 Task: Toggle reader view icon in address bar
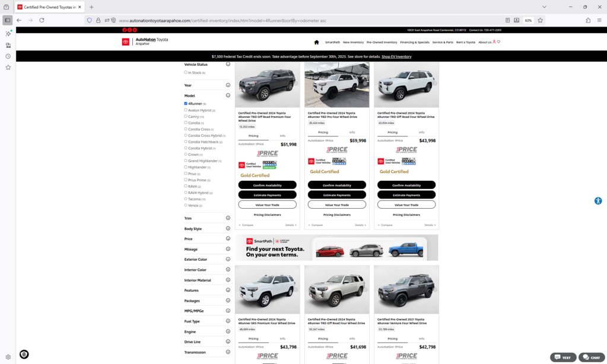(x=507, y=20)
